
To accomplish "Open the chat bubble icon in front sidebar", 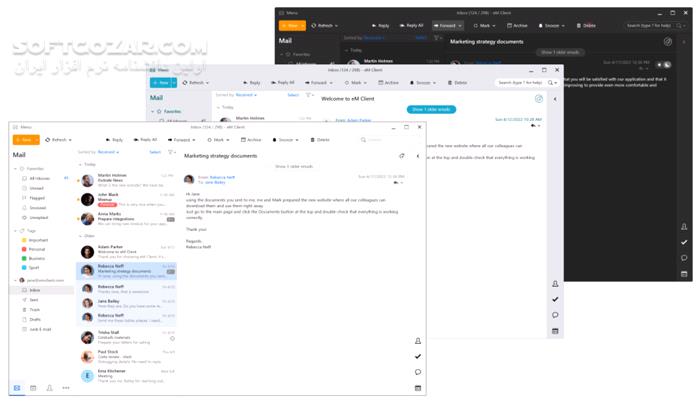I will (418, 372).
